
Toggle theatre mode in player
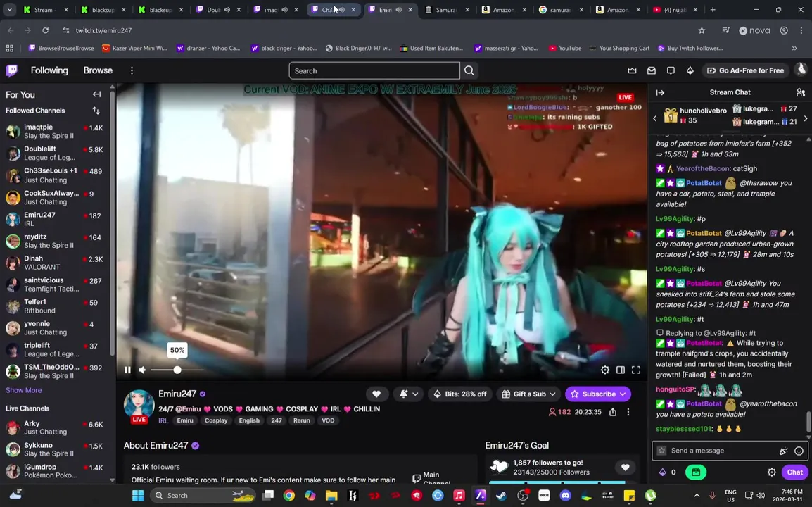click(621, 370)
